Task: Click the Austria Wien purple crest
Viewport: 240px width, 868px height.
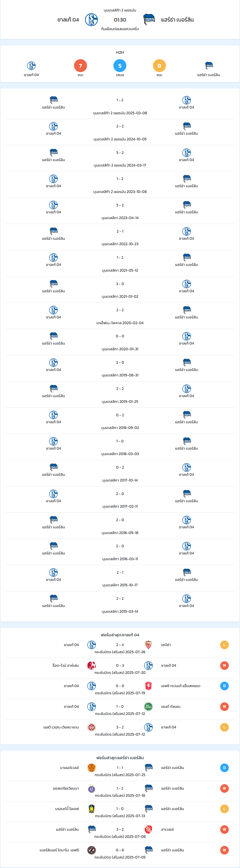Action: tap(91, 788)
